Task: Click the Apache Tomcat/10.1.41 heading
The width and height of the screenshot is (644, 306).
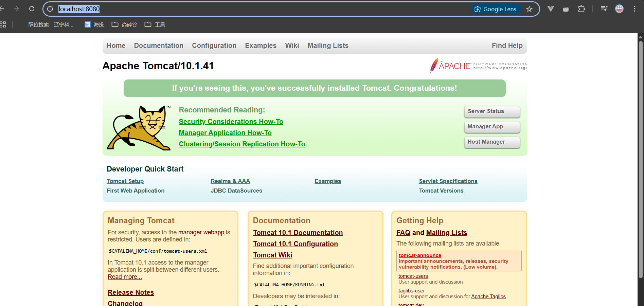Action: coord(158,66)
